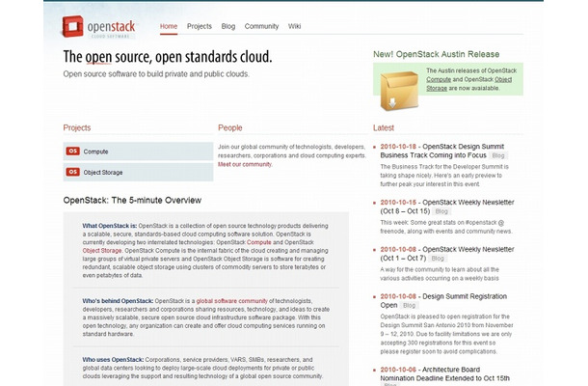Open the Object Storage project row
Viewport: 588px width, 386px height.
coord(138,172)
